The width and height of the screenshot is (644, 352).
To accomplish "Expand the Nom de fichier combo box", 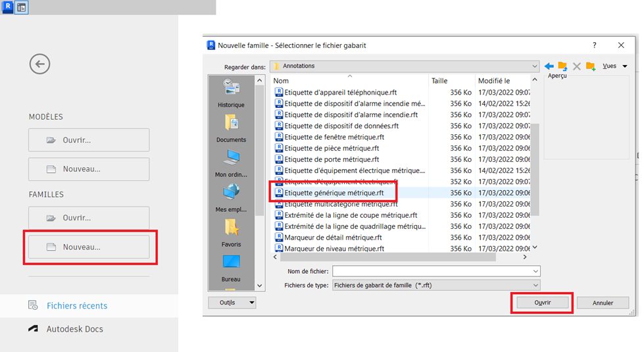I will tap(535, 271).
